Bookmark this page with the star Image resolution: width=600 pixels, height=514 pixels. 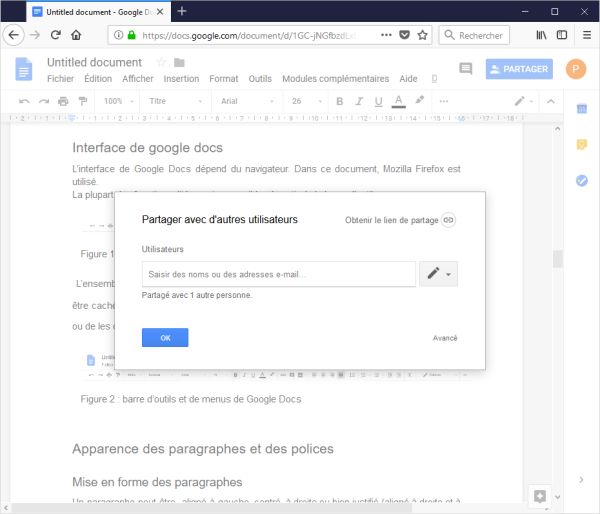click(x=422, y=35)
